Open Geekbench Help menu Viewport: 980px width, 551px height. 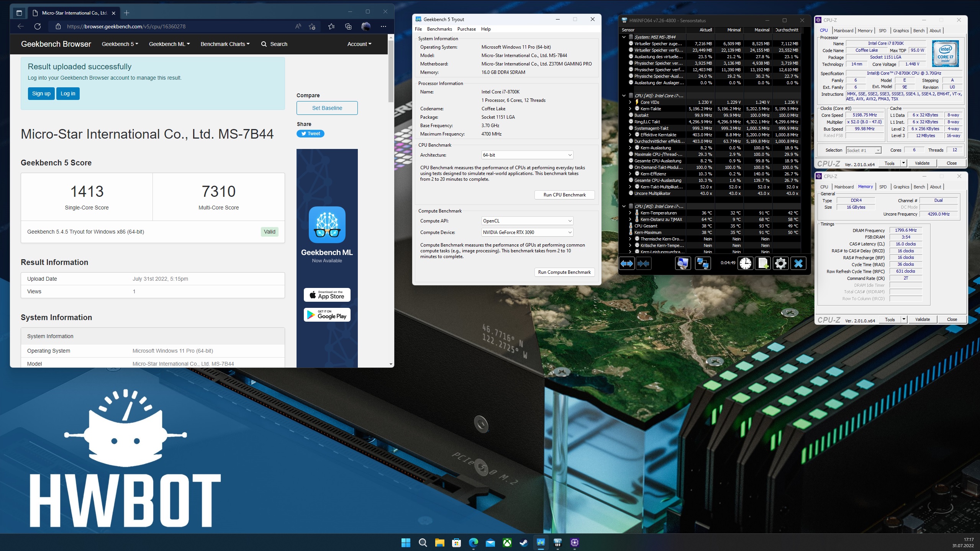(x=486, y=29)
